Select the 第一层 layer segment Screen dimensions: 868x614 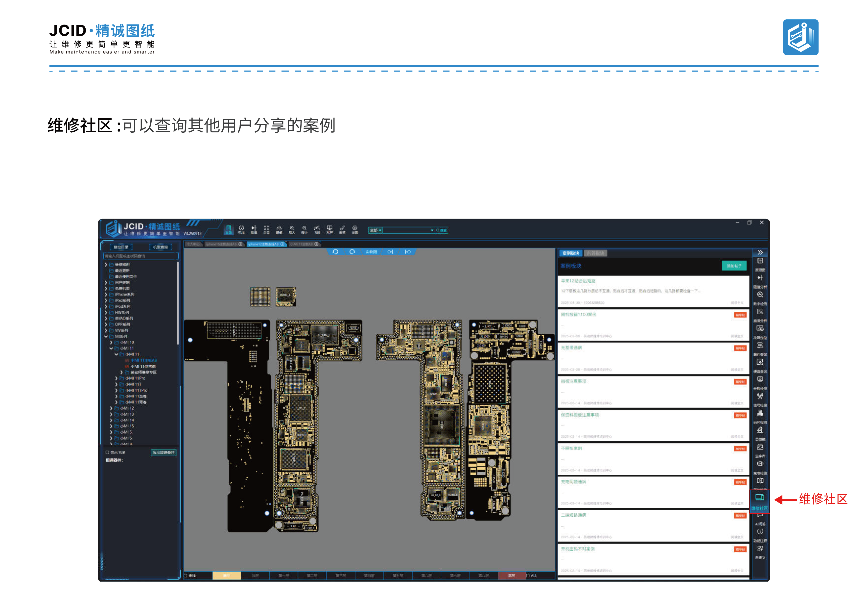[x=283, y=576]
